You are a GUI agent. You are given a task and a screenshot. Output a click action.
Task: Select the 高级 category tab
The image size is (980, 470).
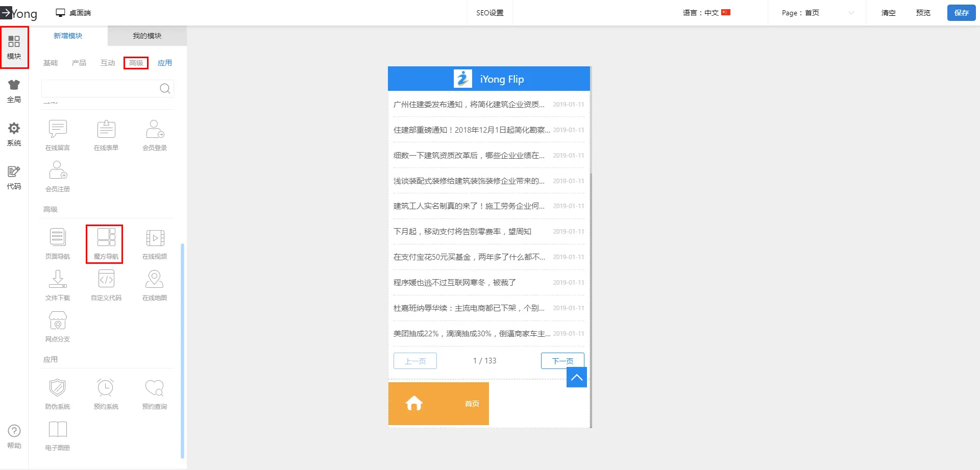(136, 63)
